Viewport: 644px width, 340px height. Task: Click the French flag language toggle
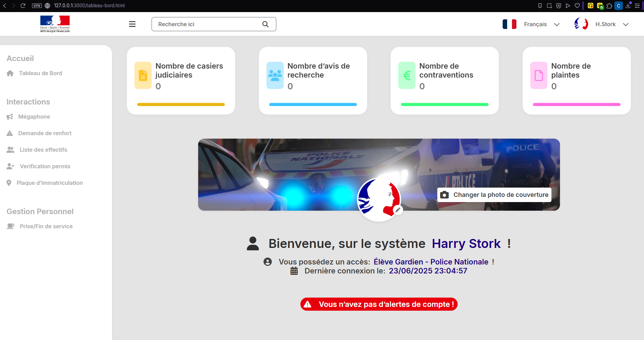click(509, 24)
